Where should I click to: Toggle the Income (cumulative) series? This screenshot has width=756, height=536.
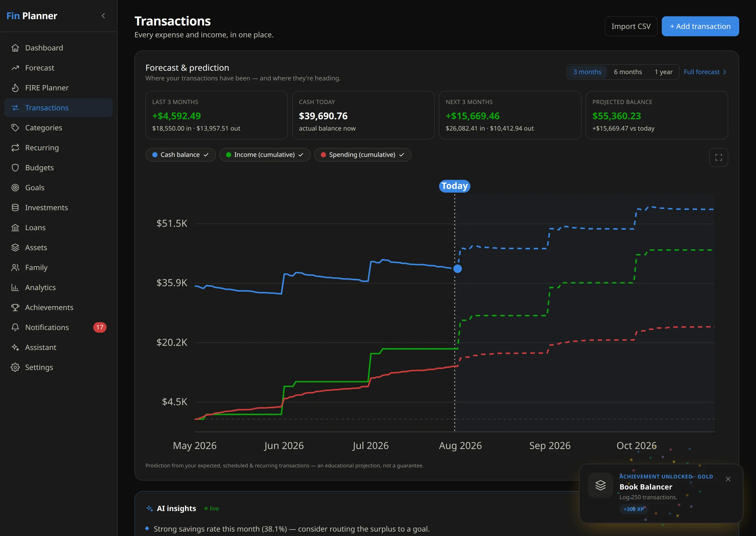tap(265, 155)
